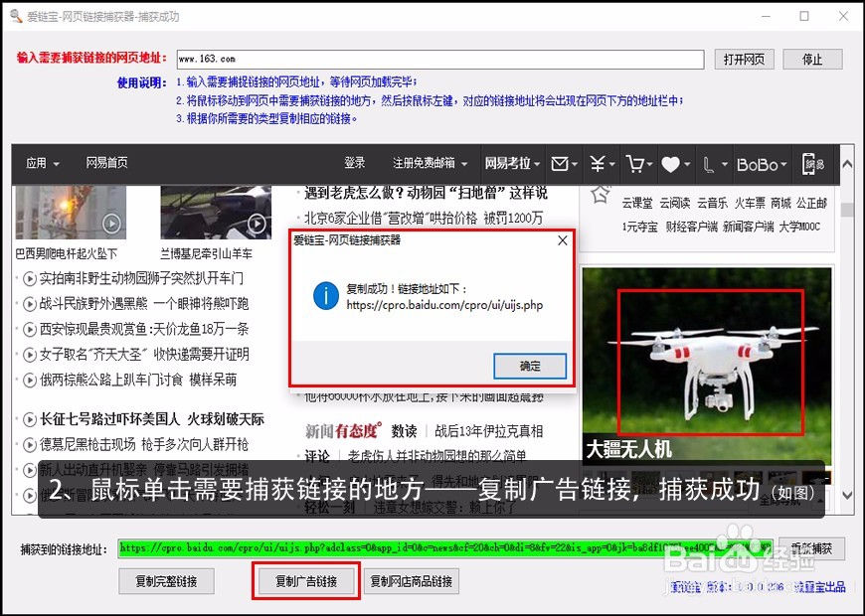Confirm the dialog with 确定

(530, 367)
